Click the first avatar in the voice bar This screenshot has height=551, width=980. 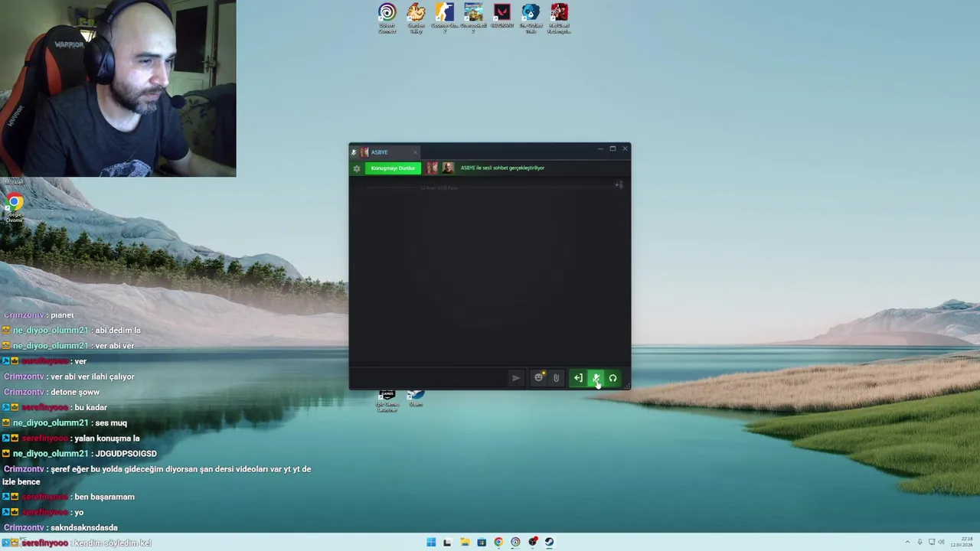432,168
